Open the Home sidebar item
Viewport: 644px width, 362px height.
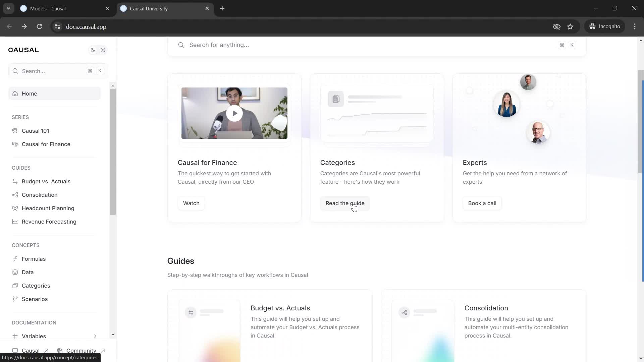pos(54,94)
